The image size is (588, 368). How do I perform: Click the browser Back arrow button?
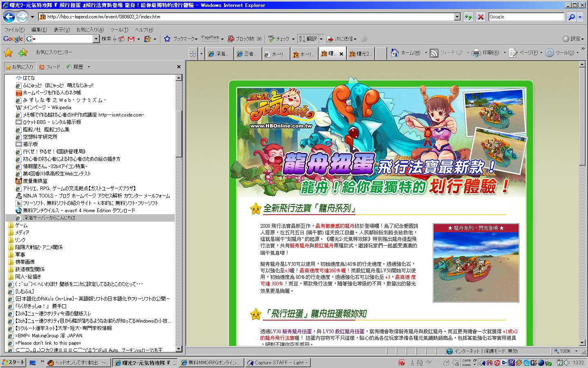9,17
